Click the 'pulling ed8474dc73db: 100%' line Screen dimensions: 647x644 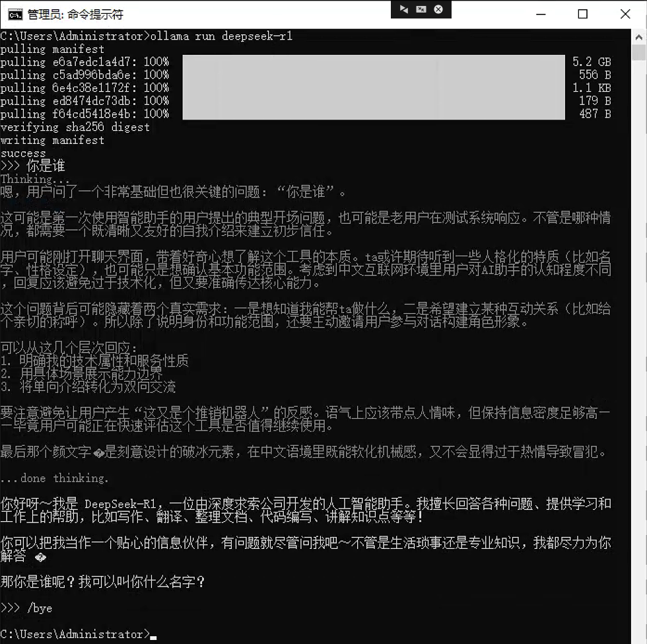coord(85,100)
